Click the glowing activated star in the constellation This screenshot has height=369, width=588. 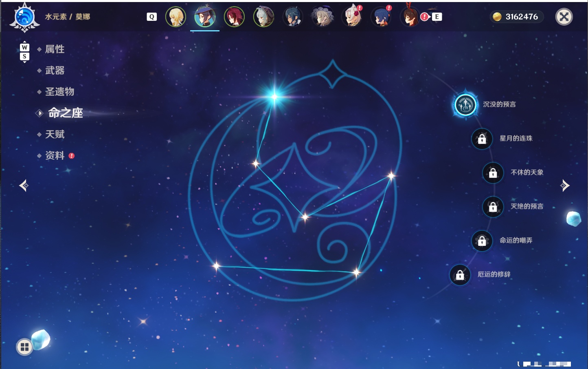coord(274,97)
